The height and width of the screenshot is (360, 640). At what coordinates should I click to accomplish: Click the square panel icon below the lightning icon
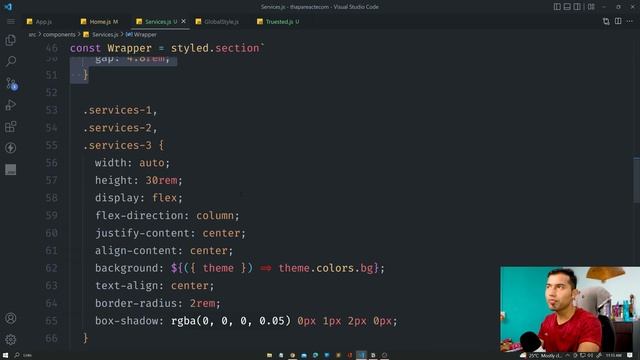click(11, 169)
